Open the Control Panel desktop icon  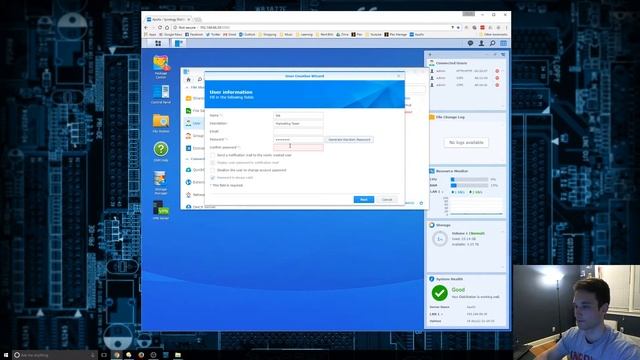point(161,94)
